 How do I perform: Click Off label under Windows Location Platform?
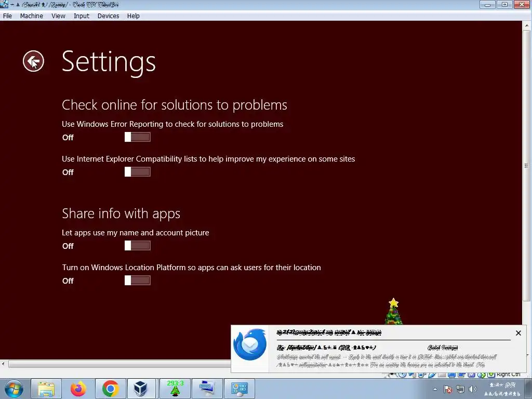[x=68, y=281]
